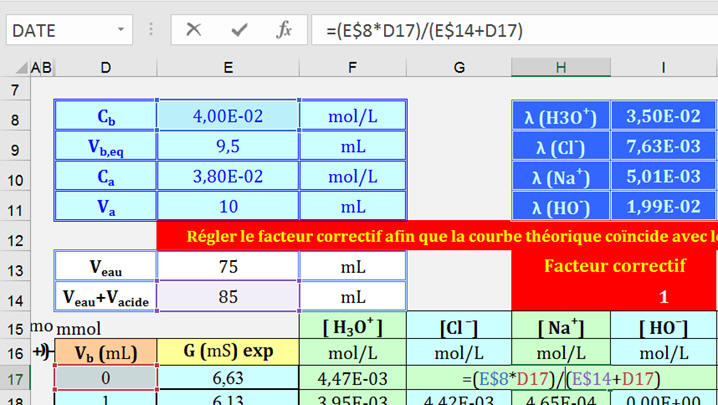Select the Cb value cell 4,00E-02
Screen dimensions: 718x405
(x=228, y=116)
